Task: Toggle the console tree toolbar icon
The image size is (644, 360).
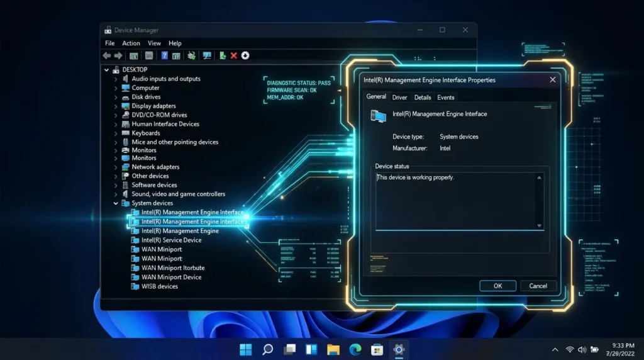Action: tap(133, 55)
